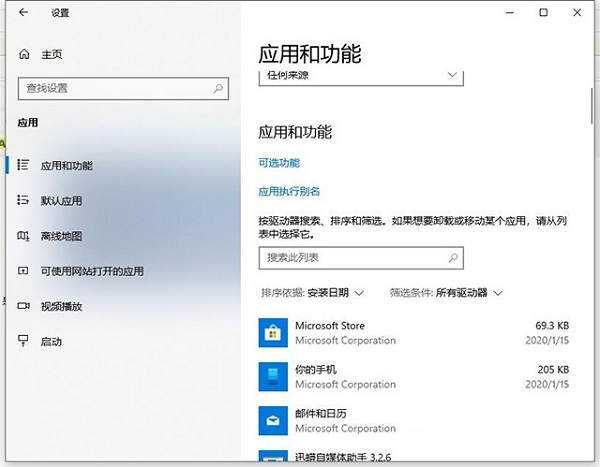Viewport: 600px width, 467px height.
Task: Click magnifier in 查找设置 search box
Action: point(218,88)
